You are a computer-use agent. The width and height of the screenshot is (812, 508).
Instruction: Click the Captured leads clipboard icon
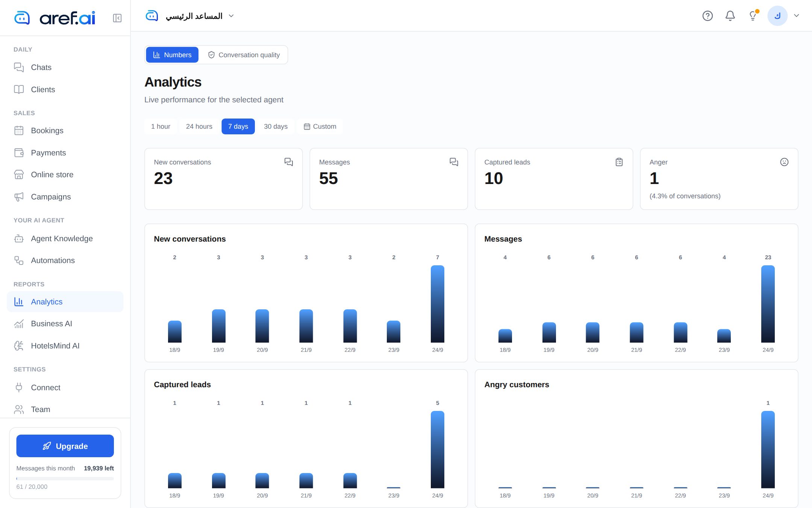pyautogui.click(x=619, y=162)
